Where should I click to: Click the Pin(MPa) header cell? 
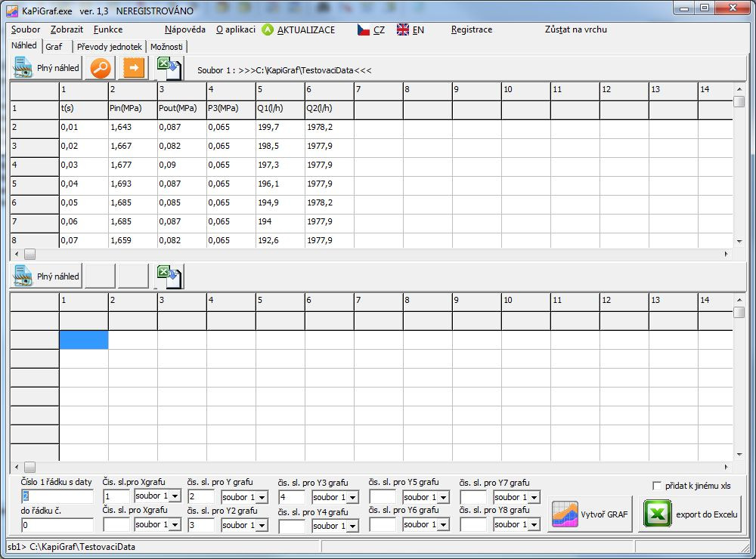click(x=133, y=109)
